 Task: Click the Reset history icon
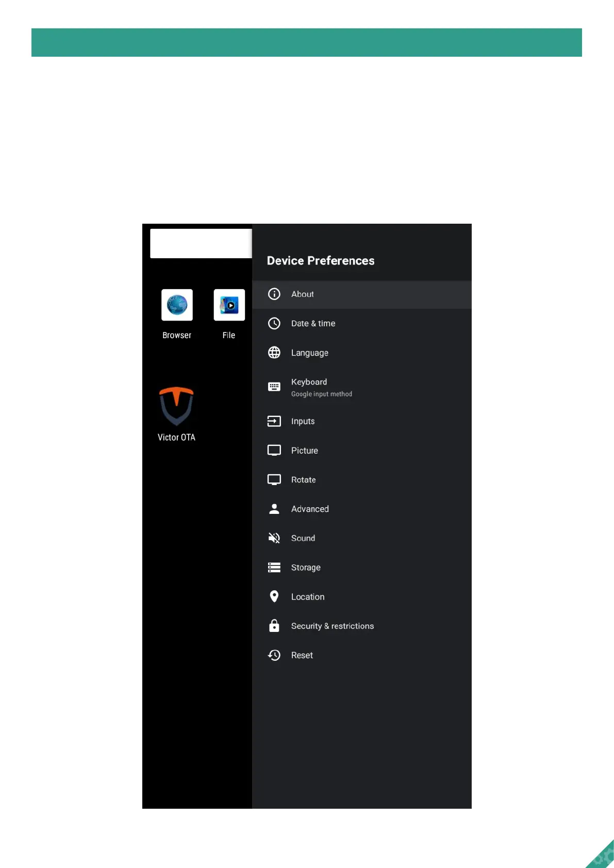[274, 655]
